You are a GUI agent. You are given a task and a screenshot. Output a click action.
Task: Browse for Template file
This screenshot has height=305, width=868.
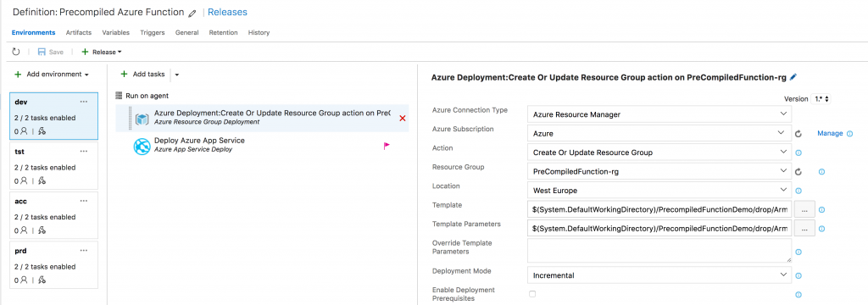804,210
